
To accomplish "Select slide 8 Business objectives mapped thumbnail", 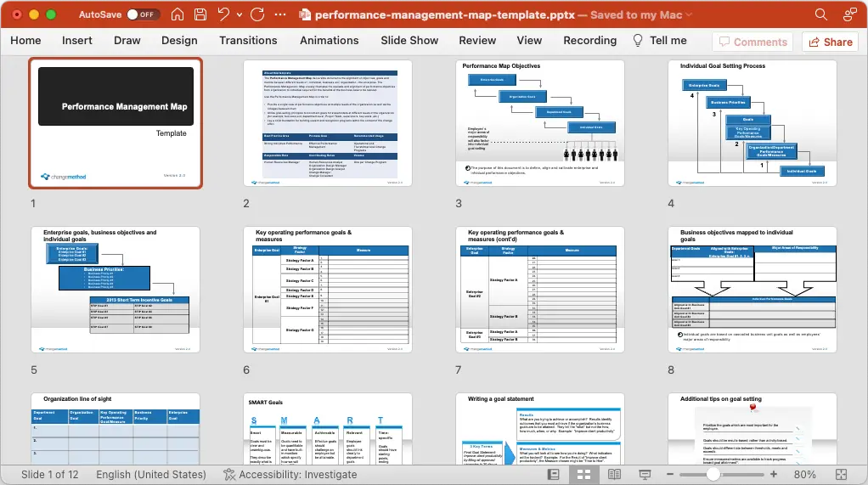I will pyautogui.click(x=752, y=290).
